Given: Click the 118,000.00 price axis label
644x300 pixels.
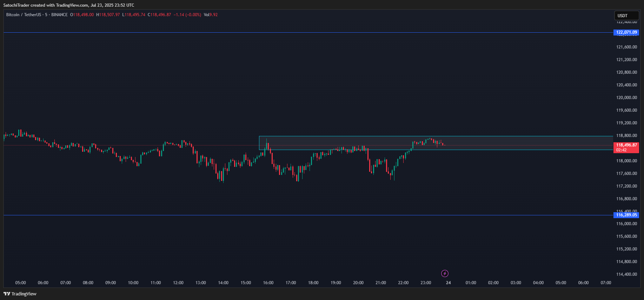Looking at the screenshot, I should tap(626, 161).
